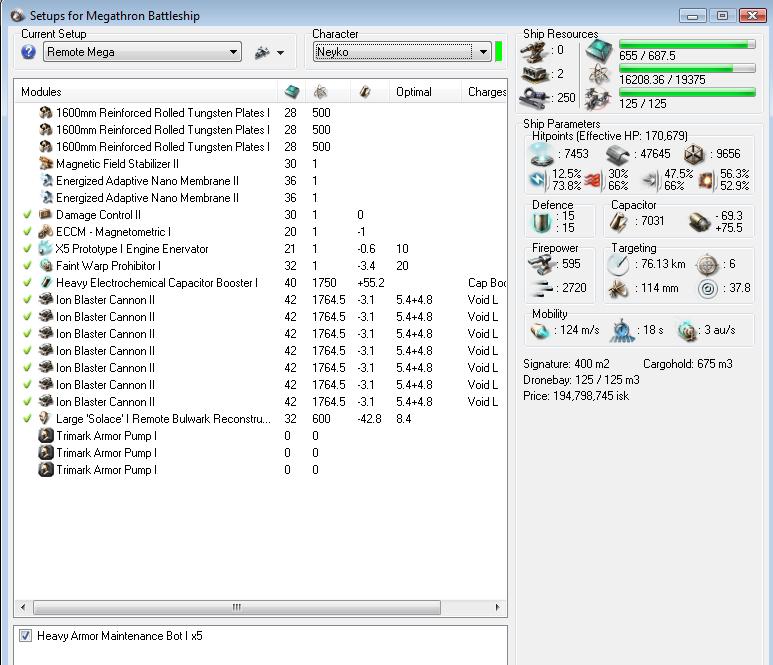Toggle X5 Prototype Engine Enervator checkmark

(x=28, y=248)
